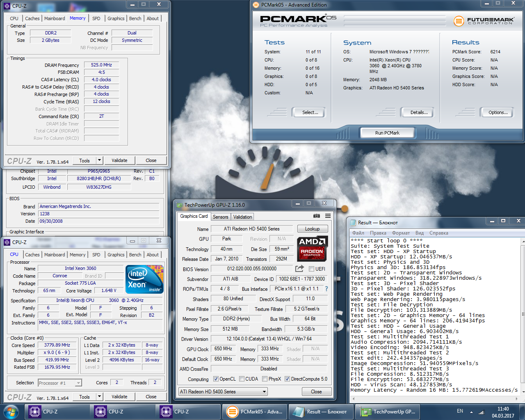The height and width of the screenshot is (420, 525).
Task: Open Файл menu in Notepad
Action: tap(358, 233)
